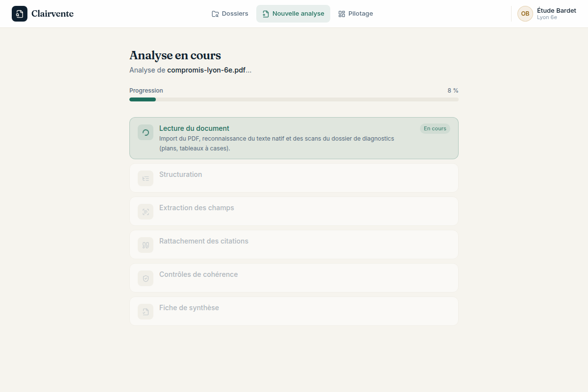
Task: Click the OB user avatar
Action: click(x=525, y=14)
